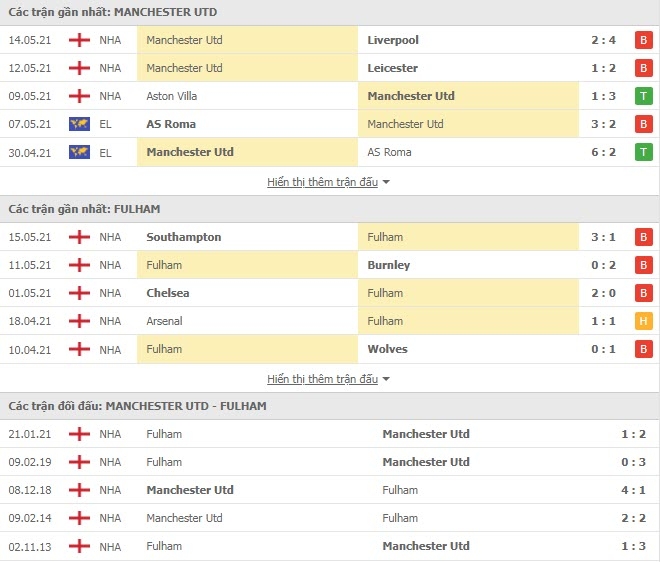660x562 pixels.
Task: Click 'Các trận gần nhất: FULHAM' header
Action: click(84, 209)
